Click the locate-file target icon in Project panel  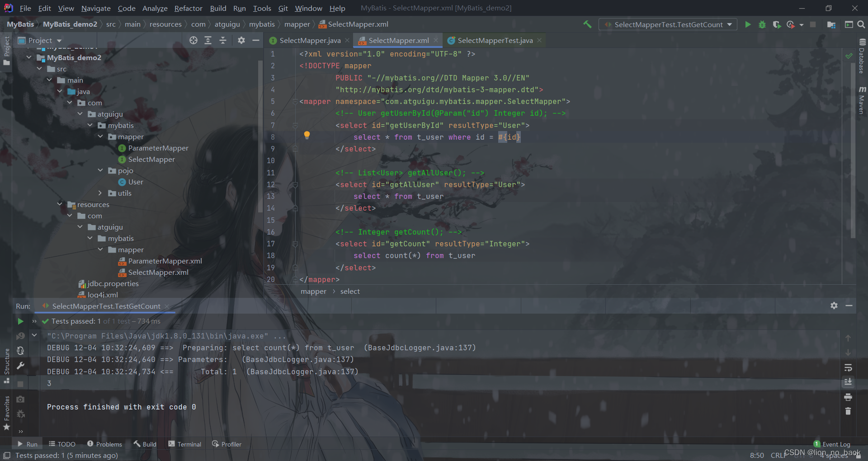pyautogui.click(x=193, y=40)
